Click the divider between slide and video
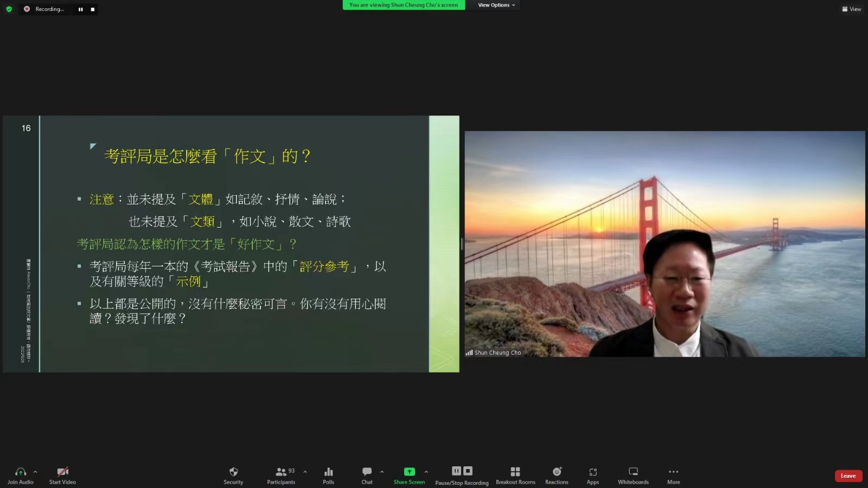 pos(462,244)
